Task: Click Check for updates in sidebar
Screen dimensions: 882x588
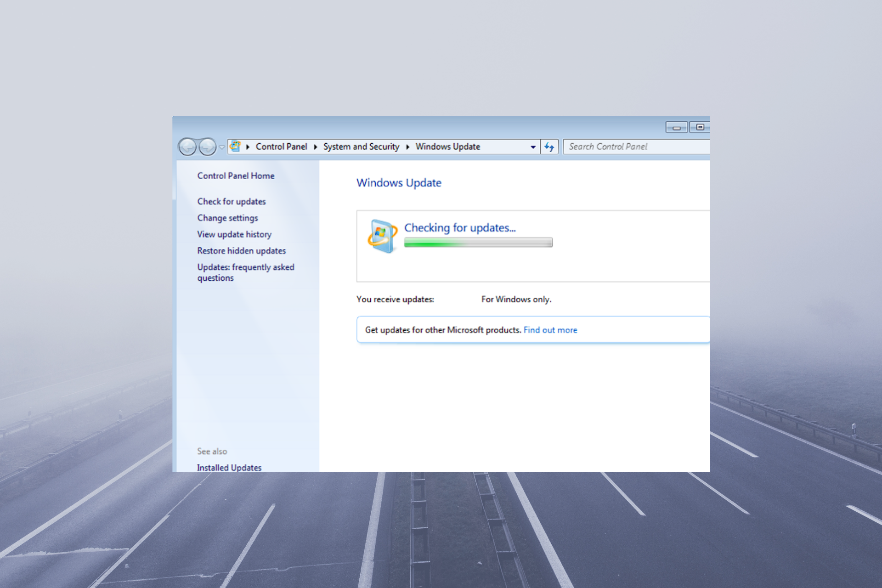Action: (x=232, y=202)
